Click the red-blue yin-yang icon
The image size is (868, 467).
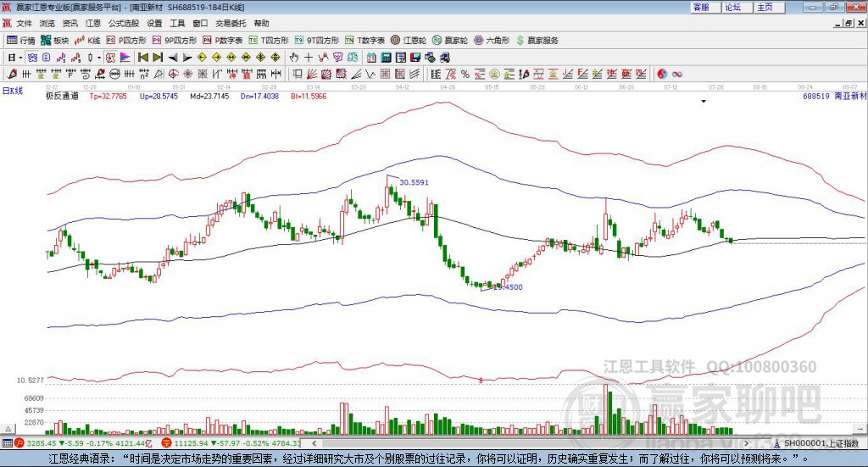pyautogui.click(x=661, y=74)
